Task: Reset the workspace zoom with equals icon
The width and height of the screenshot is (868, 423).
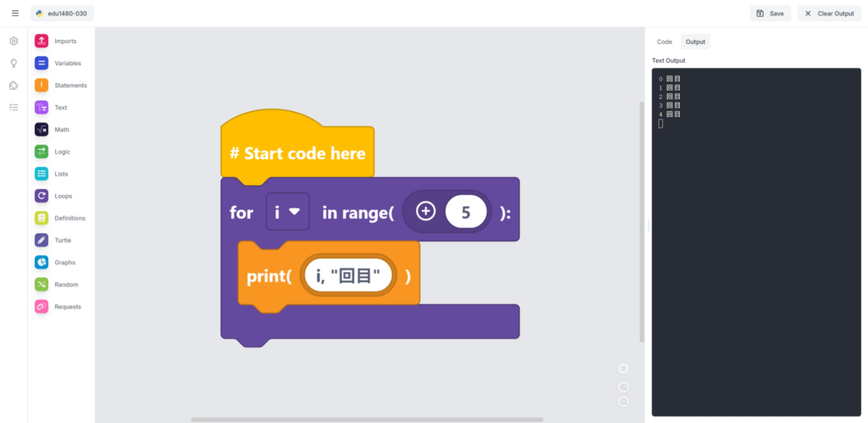Action: click(x=624, y=368)
